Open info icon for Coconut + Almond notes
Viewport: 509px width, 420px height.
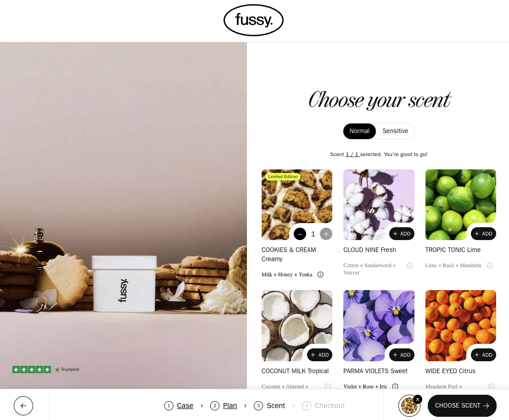tap(328, 386)
